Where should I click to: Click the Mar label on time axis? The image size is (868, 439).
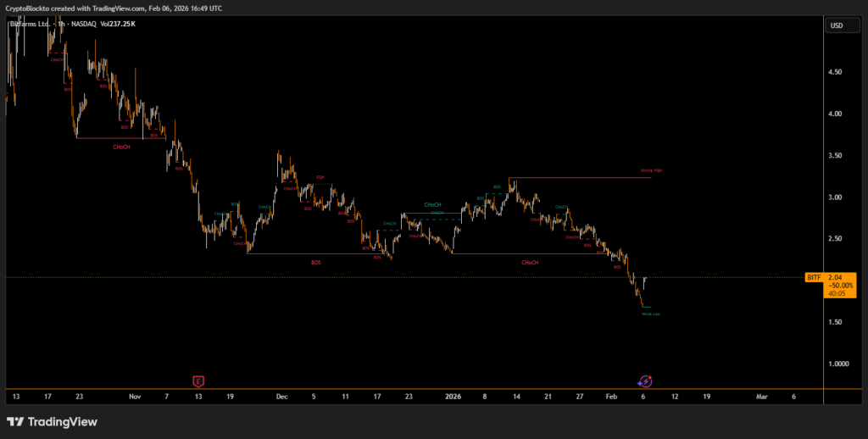pos(761,396)
